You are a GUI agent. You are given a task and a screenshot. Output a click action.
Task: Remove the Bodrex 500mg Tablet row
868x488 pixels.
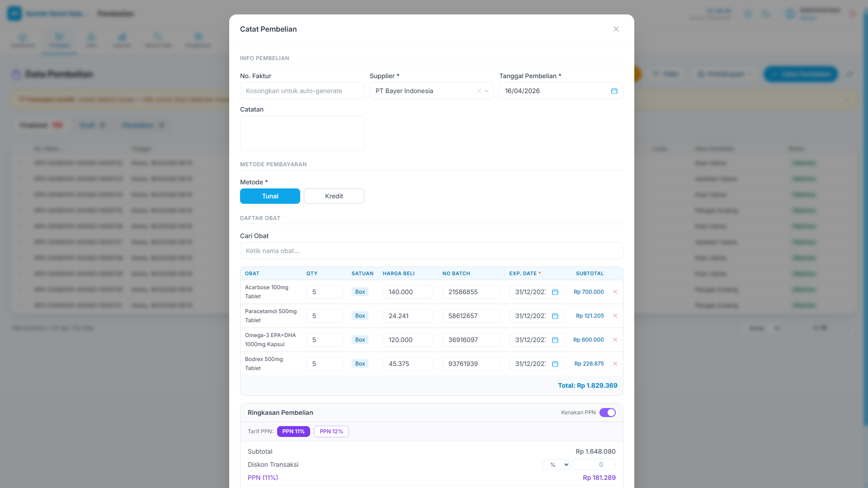(x=615, y=364)
